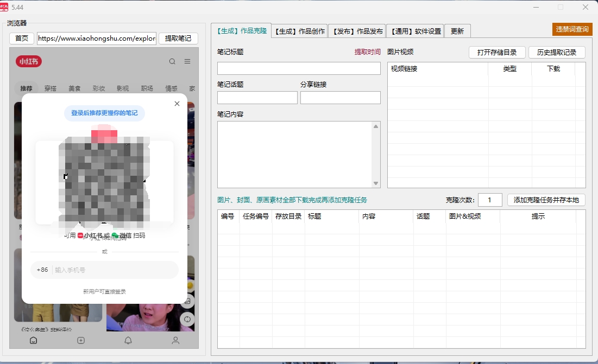Select the 推荐 category in 小红书
Viewport: 598px width, 364px height.
pos(26,88)
